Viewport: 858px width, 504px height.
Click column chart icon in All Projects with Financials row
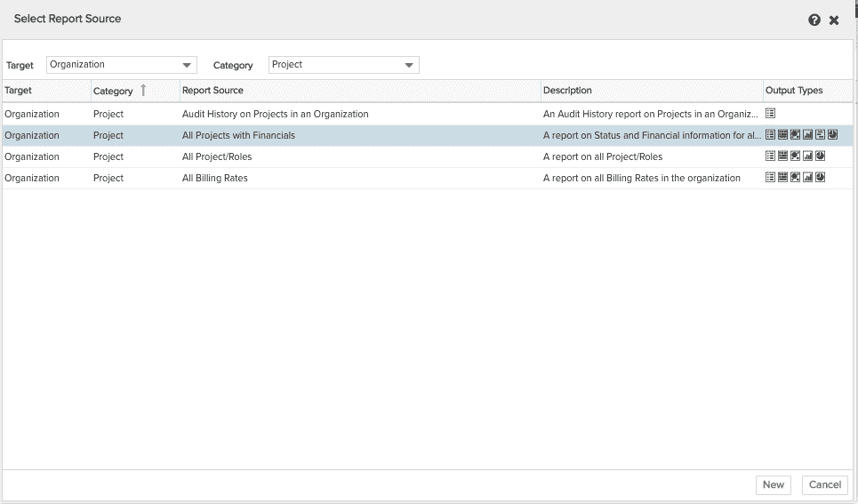point(807,135)
